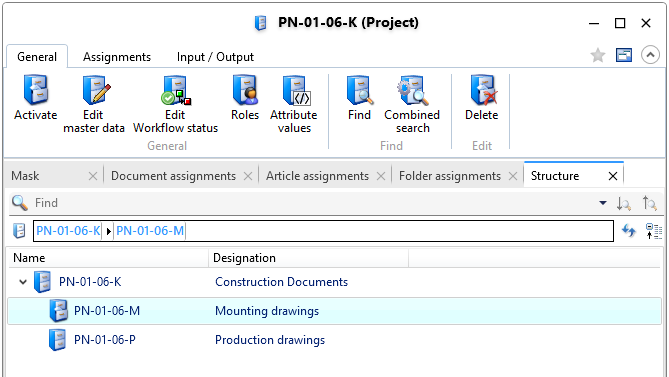Collapse the PN-01-06-K tree node
This screenshot has width=669, height=377.
coord(23,282)
